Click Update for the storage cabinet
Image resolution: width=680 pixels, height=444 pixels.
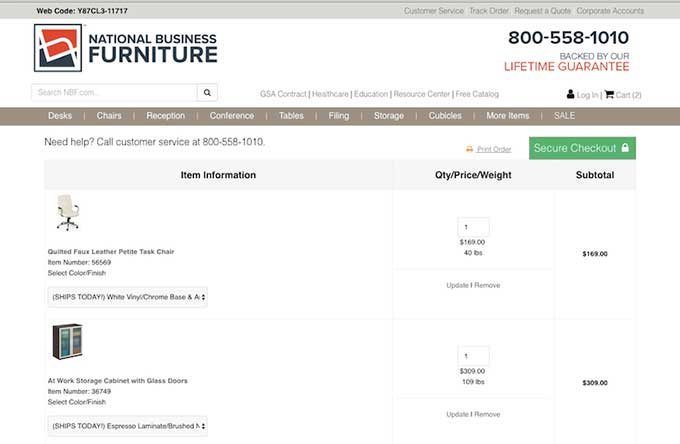pyautogui.click(x=458, y=415)
